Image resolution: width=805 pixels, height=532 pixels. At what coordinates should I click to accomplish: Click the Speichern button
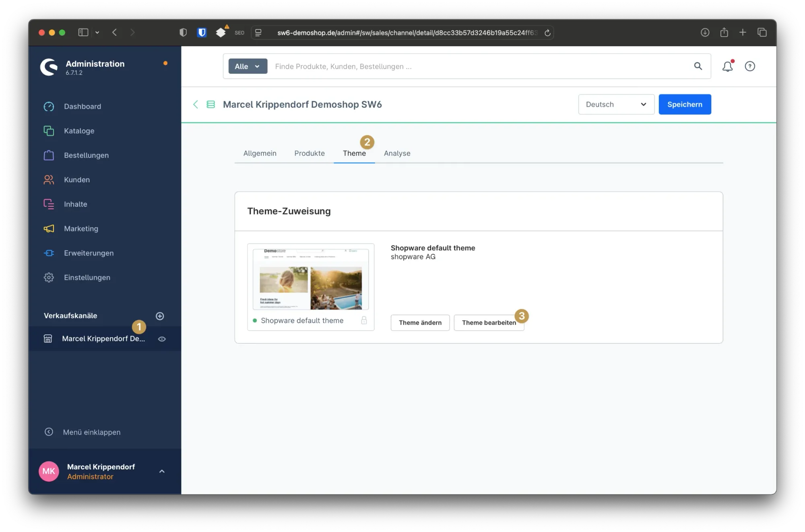684,105
